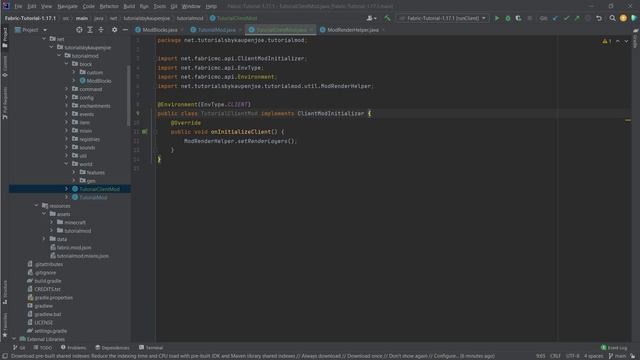
Task: Expand the command folder
Action: [67, 89]
